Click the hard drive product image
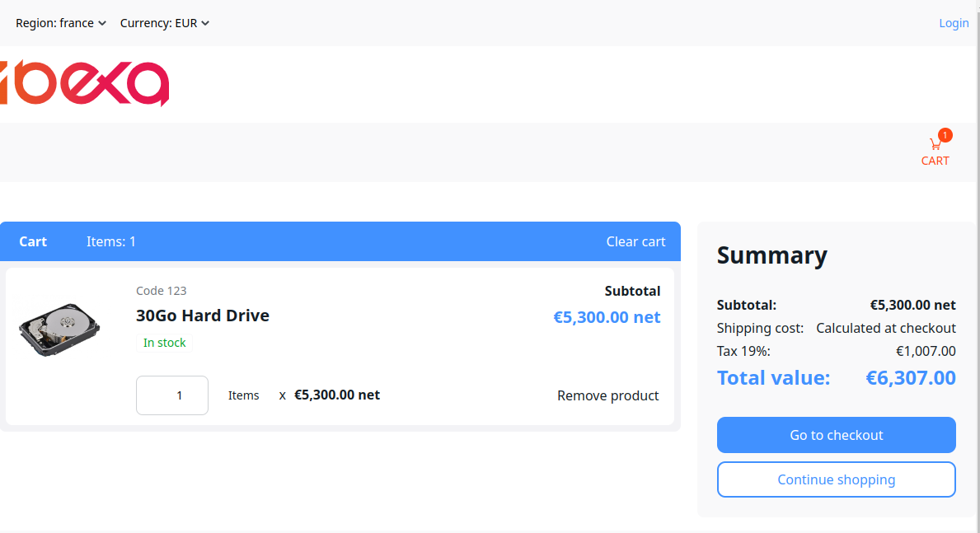The image size is (980, 533). pyautogui.click(x=59, y=330)
